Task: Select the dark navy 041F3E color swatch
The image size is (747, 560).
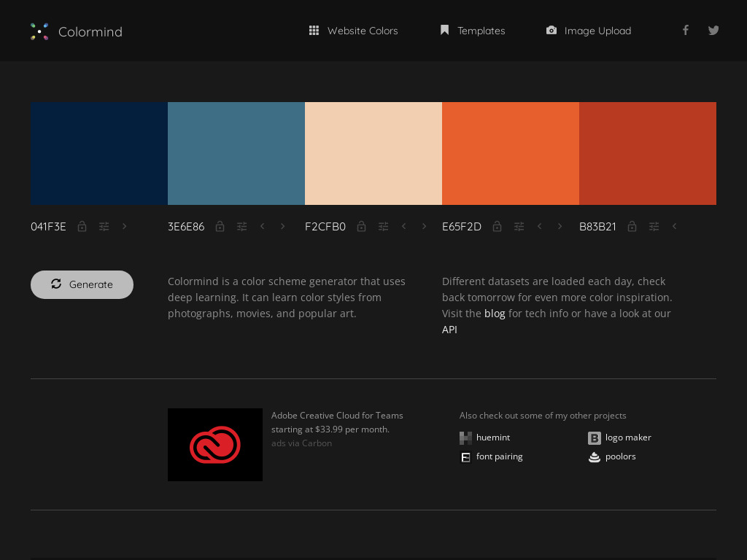Action: point(99,153)
